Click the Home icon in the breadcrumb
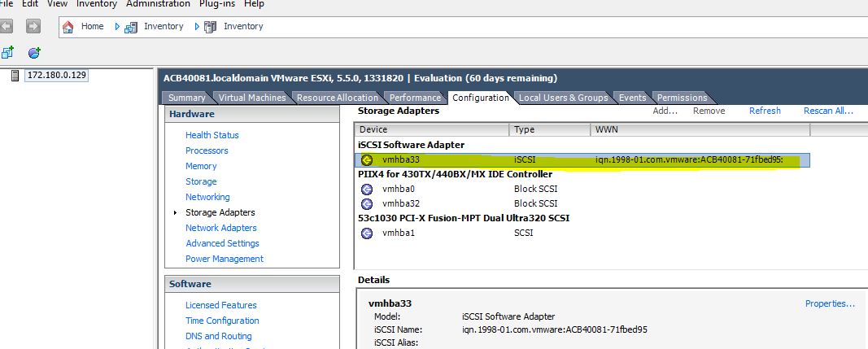This screenshot has width=868, height=349. coord(68,27)
